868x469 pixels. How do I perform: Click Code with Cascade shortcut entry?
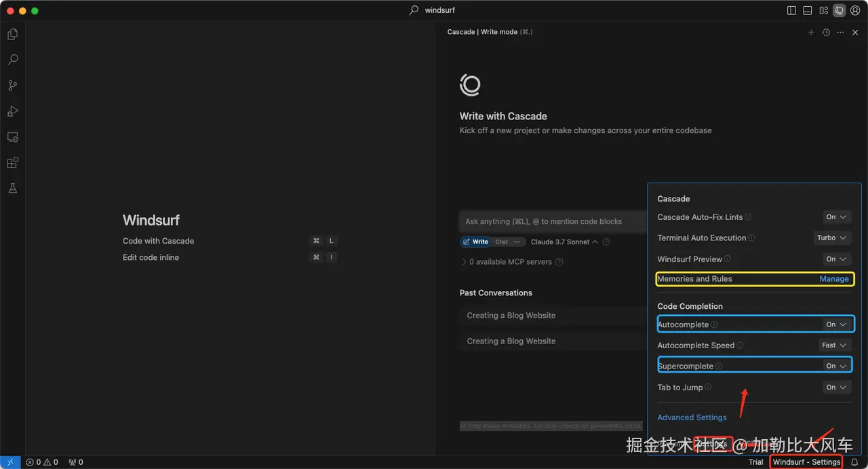[x=158, y=241]
